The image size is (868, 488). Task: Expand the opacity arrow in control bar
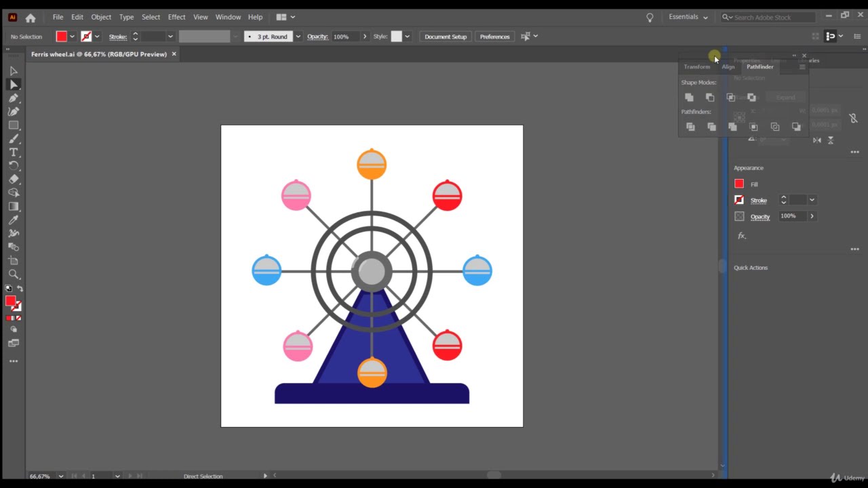click(x=365, y=37)
